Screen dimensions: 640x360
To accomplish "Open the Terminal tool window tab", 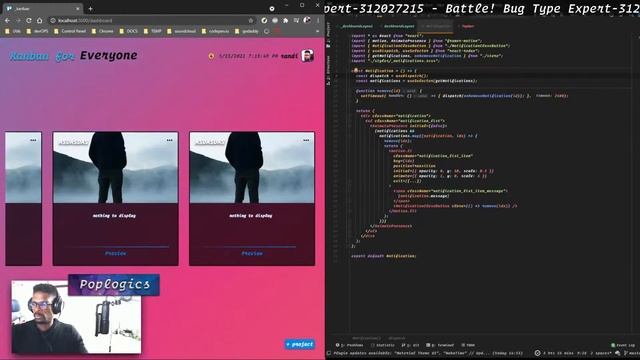I will [440, 345].
